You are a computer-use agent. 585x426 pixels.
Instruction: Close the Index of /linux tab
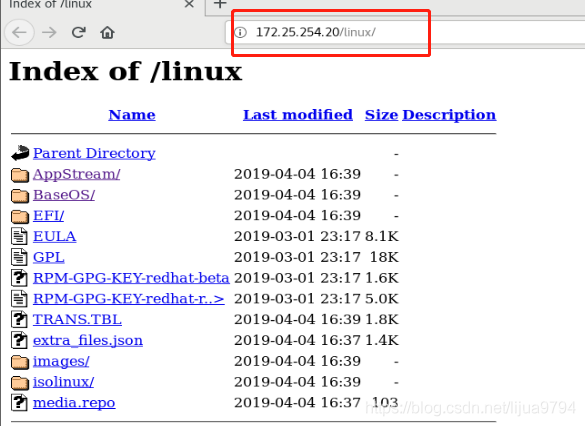[190, 4]
